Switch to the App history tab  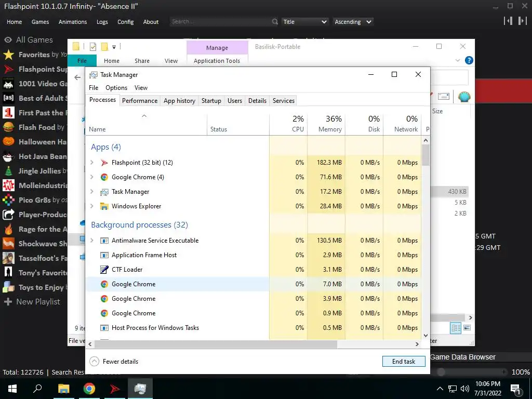click(179, 101)
